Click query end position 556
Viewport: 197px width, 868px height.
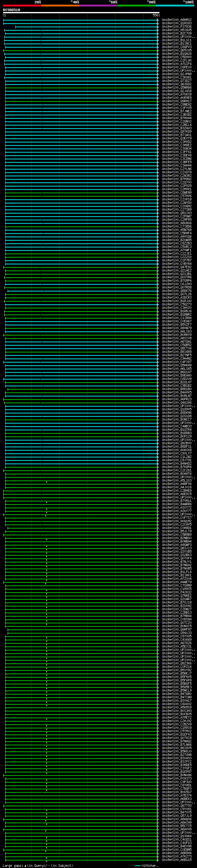pyautogui.click(x=155, y=15)
